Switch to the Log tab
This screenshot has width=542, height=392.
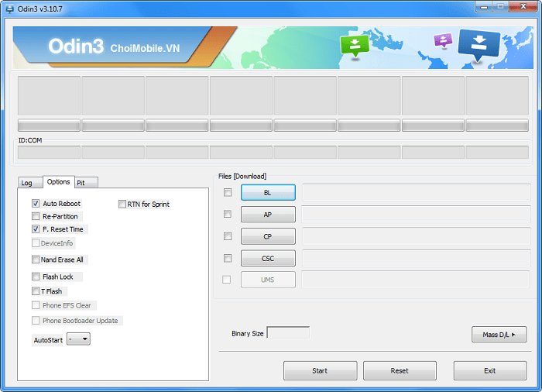(27, 183)
